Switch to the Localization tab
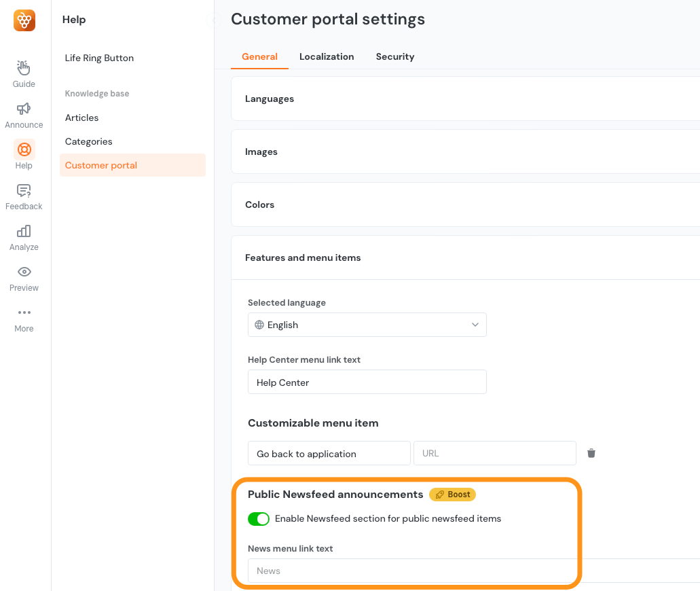The height and width of the screenshot is (591, 700). 327,56
